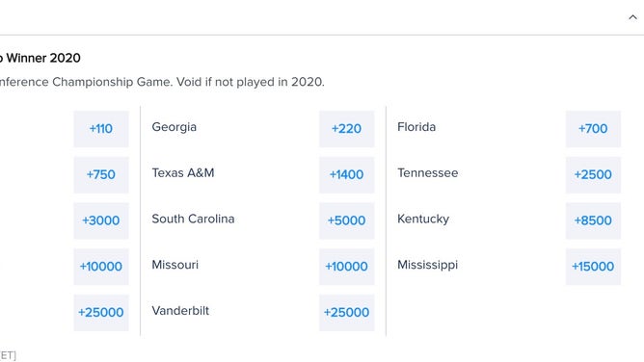644x362 pixels.
Task: Click the Tennessee team name
Action: click(427, 173)
